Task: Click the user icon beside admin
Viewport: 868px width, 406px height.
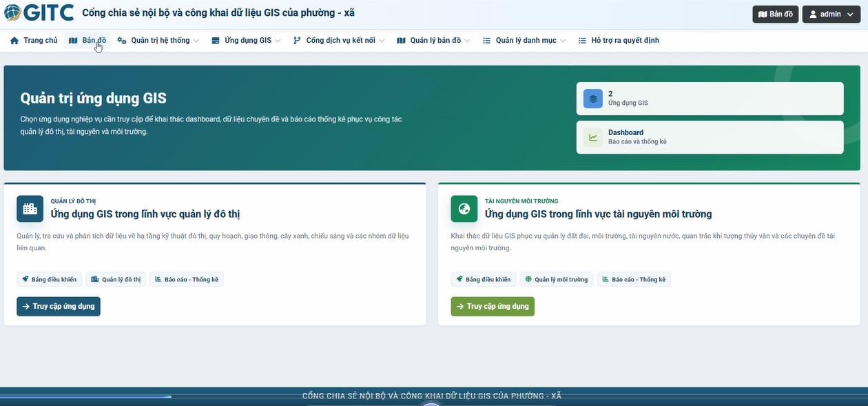Action: coord(813,14)
